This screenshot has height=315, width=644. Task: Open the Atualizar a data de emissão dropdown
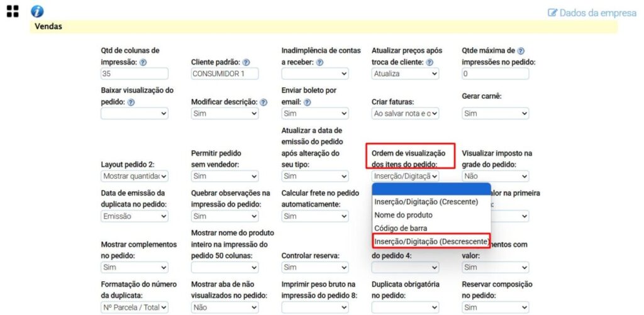(315, 176)
